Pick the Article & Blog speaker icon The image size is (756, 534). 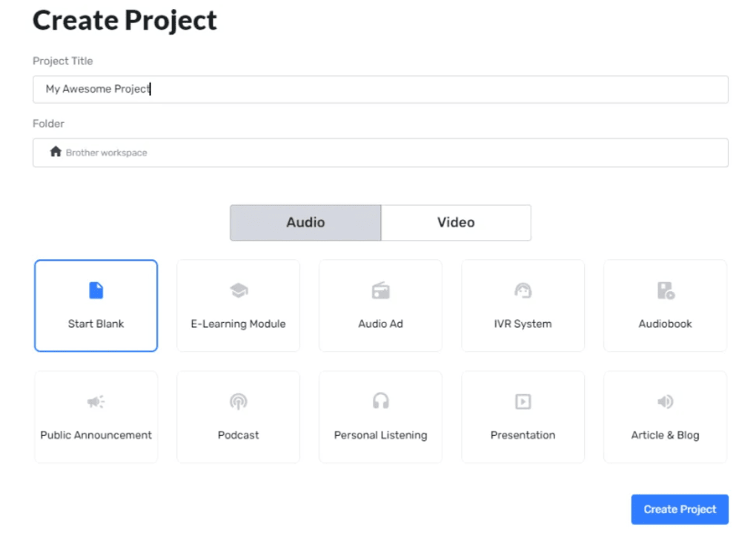pos(666,402)
